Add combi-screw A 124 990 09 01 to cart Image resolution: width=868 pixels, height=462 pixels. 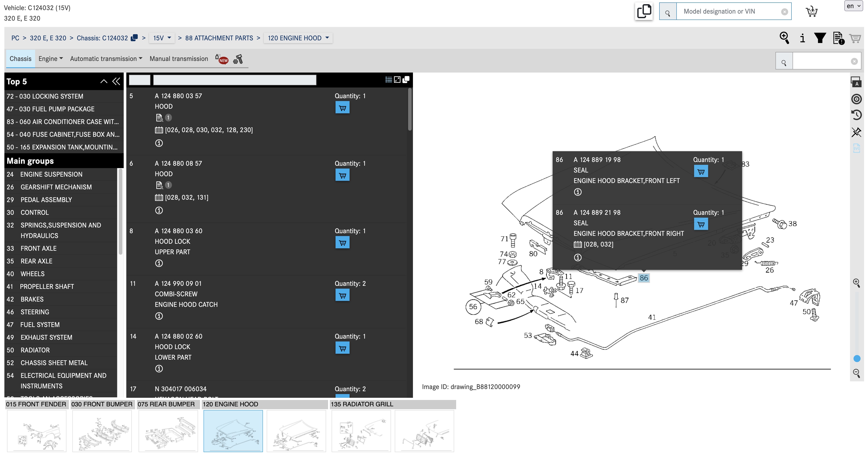(342, 295)
